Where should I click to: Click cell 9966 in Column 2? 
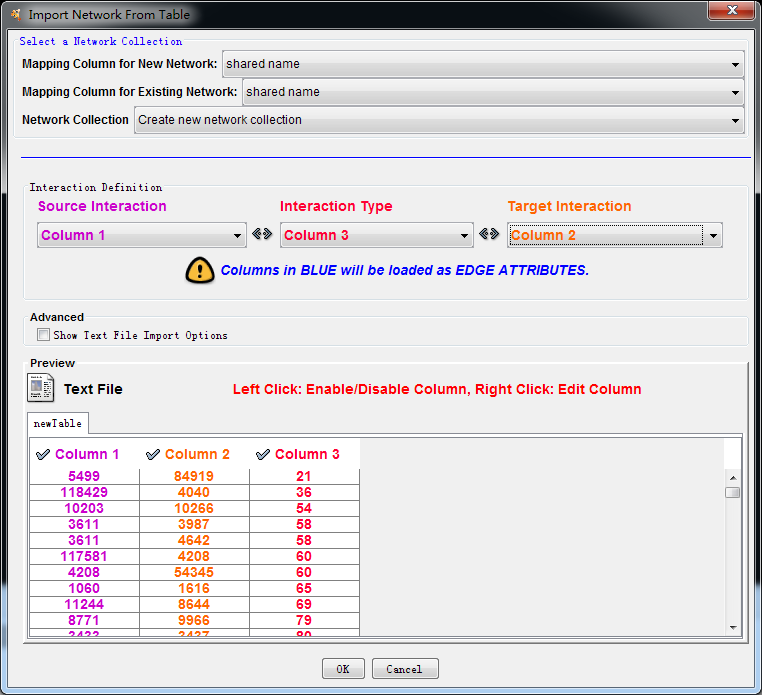pos(194,621)
